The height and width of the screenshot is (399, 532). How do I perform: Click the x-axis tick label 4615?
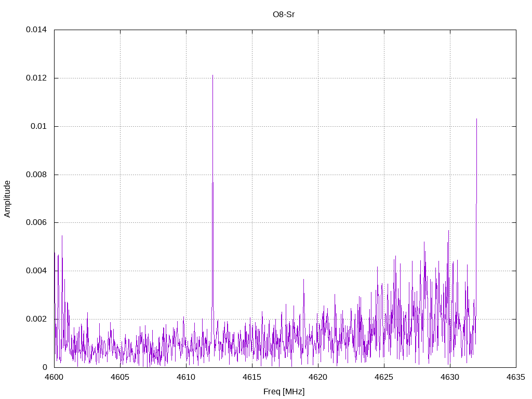[x=252, y=377]
